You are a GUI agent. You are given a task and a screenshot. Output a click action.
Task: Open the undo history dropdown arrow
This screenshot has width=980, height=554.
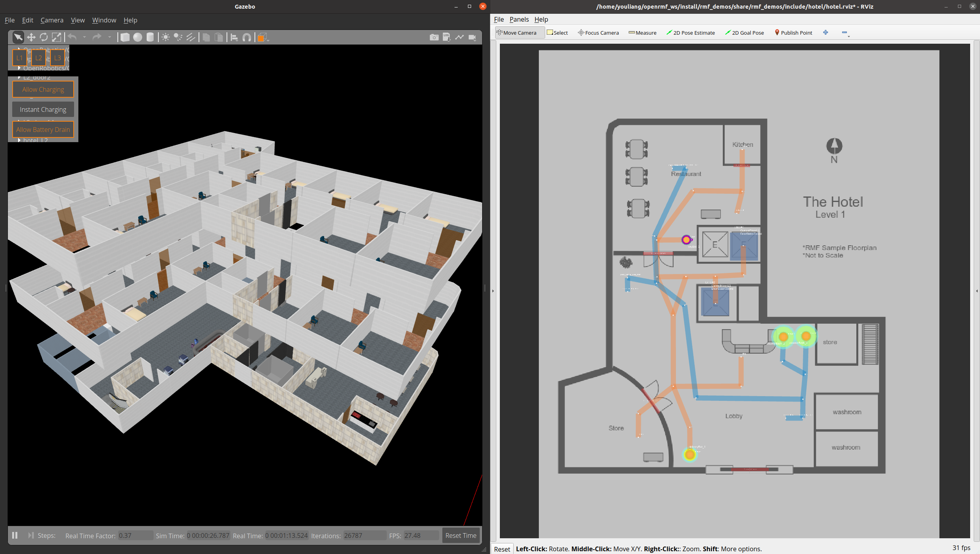pyautogui.click(x=84, y=37)
